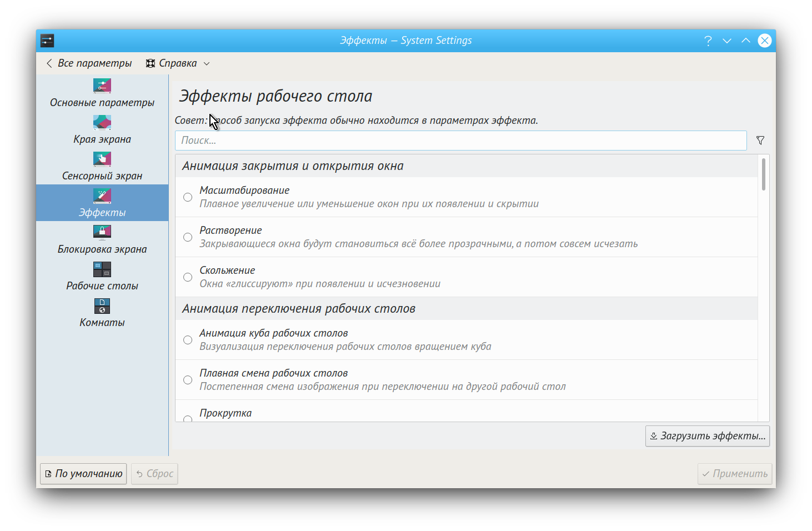Click the Анимация закрытия и открытия окна header

pyautogui.click(x=467, y=166)
